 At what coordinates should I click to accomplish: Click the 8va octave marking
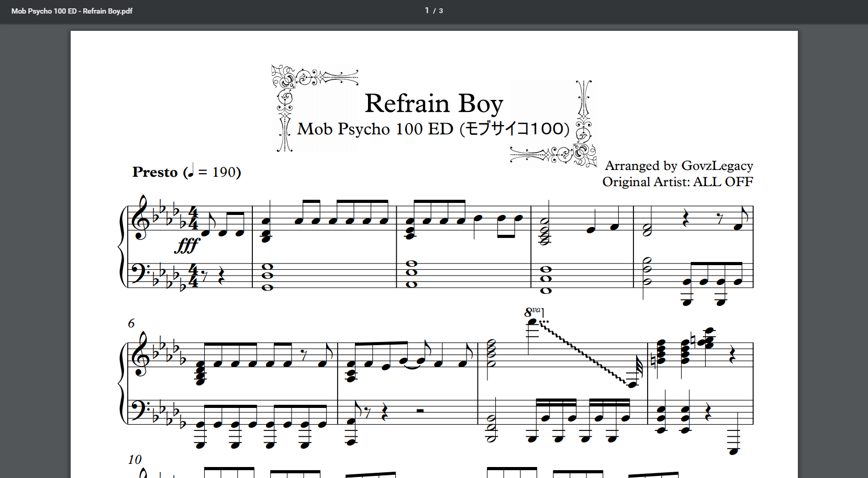coord(532,312)
